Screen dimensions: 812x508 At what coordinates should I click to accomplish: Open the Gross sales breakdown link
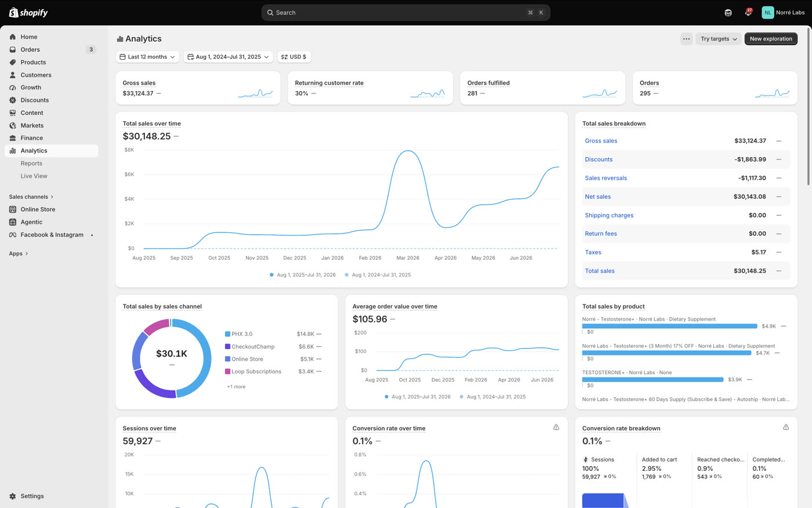click(x=601, y=141)
